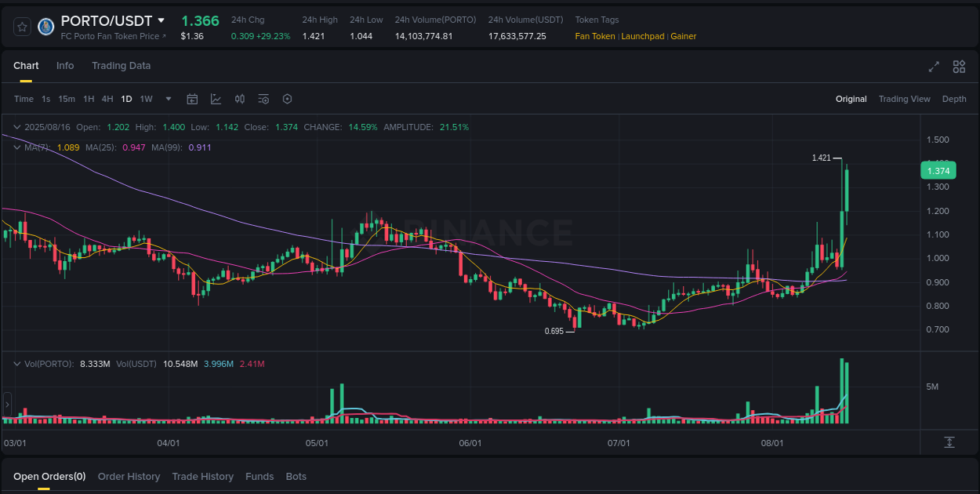
Task: Expand the chart to fullscreen with arrow icon
Action: [934, 67]
